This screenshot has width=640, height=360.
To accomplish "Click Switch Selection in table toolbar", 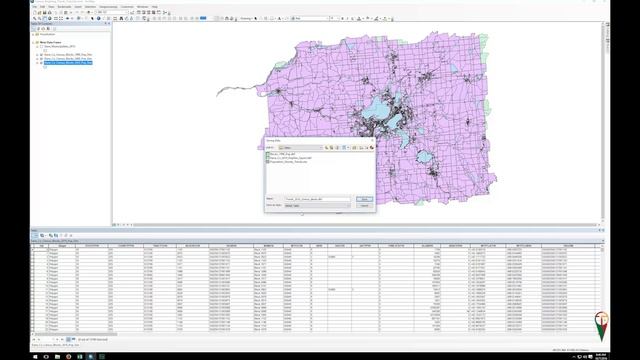I will click(x=56, y=236).
